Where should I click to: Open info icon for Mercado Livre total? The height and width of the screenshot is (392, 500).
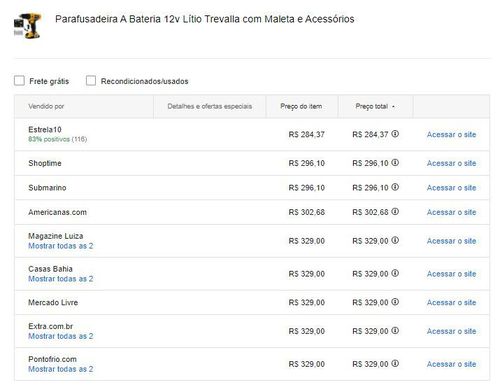click(x=395, y=302)
